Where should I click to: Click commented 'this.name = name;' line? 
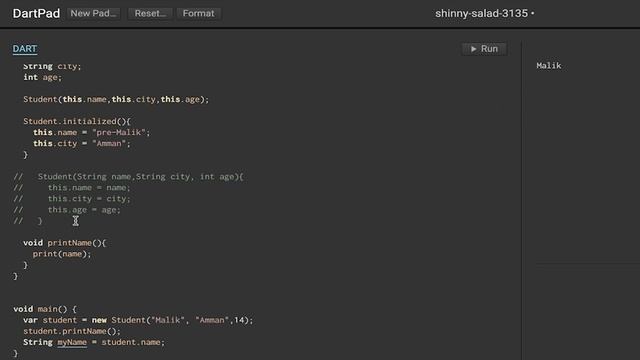pos(72,187)
